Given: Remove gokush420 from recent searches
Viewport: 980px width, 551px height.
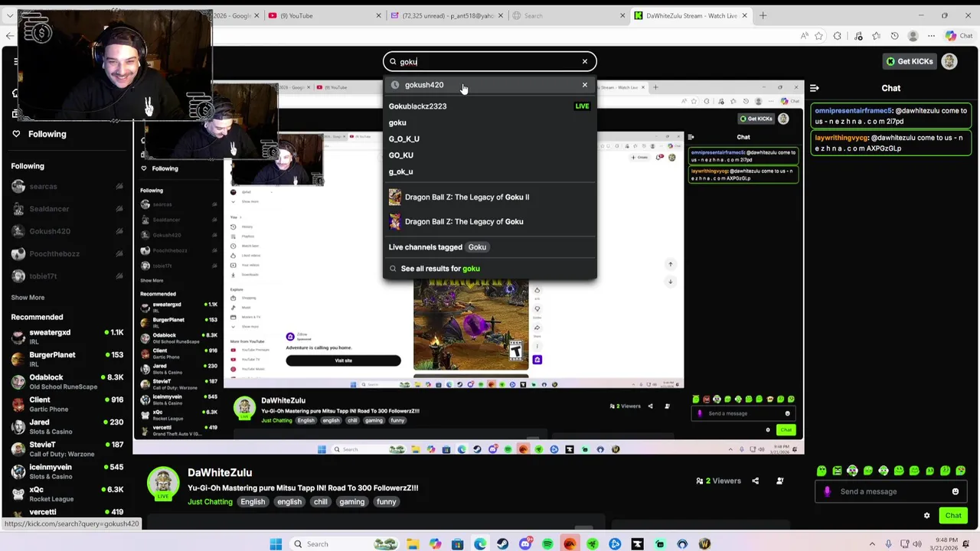Looking at the screenshot, I should 585,85.
